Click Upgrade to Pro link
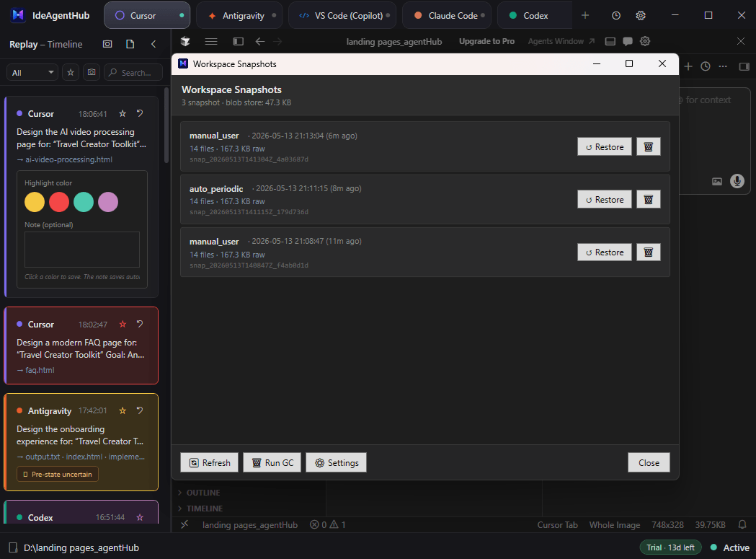Viewport: 756px width, 559px height. [486, 42]
